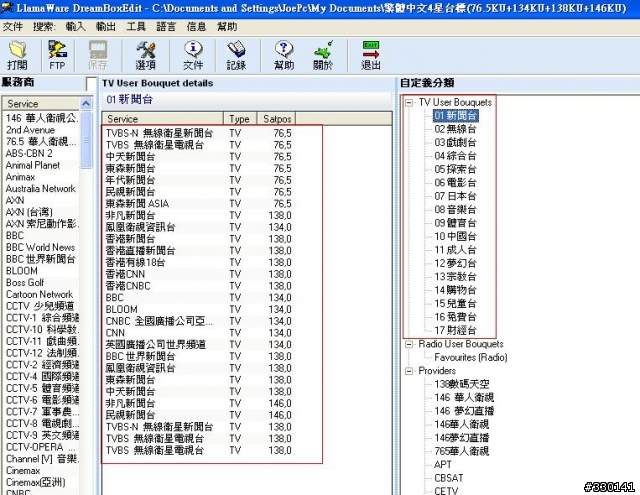
Task: Click the Help (幫助) question icon
Action: coord(284,55)
